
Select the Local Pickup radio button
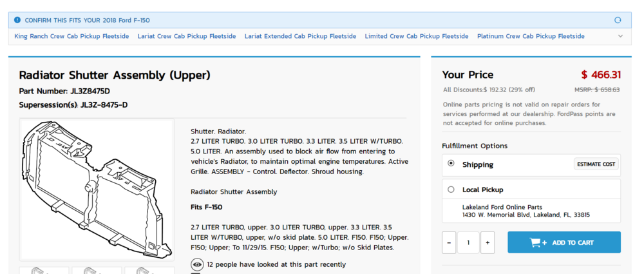pos(451,190)
